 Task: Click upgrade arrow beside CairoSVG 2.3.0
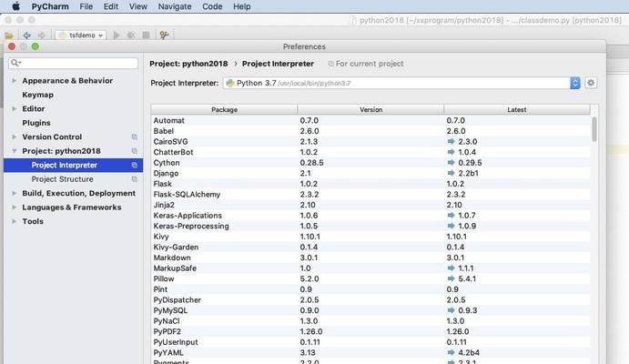tap(451, 142)
